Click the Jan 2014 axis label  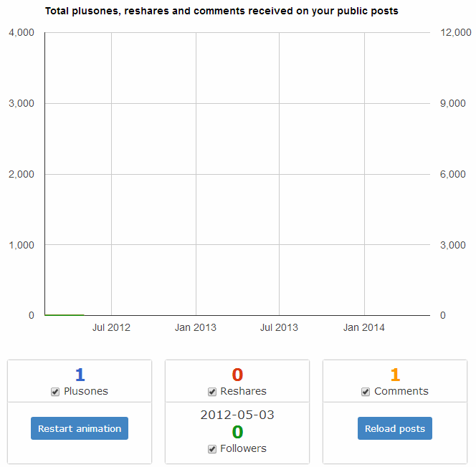[x=364, y=327]
